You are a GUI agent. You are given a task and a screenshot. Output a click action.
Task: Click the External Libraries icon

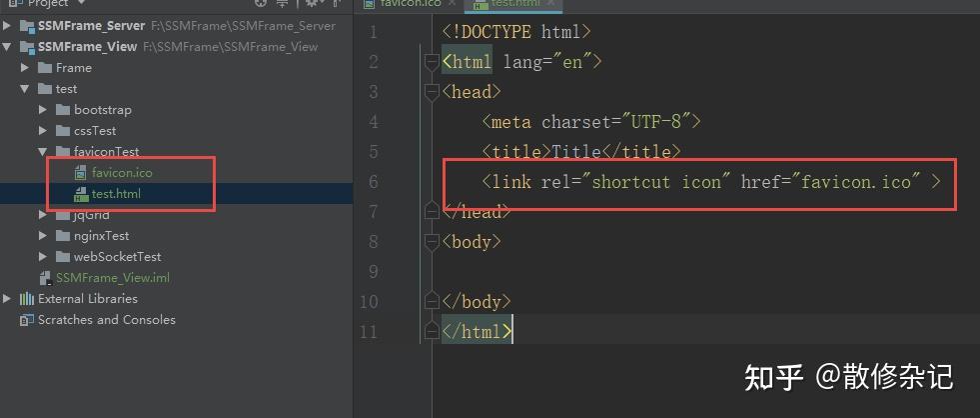[x=27, y=298]
